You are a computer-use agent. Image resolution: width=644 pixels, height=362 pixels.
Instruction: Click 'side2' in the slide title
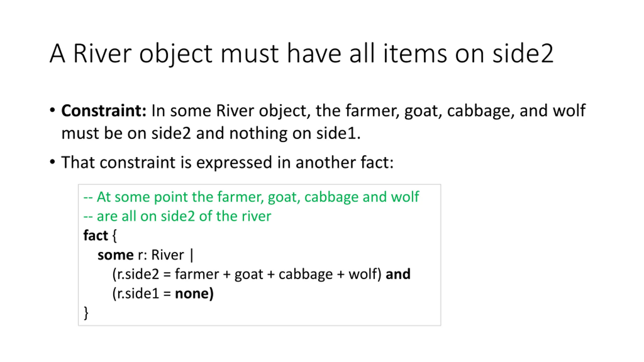click(x=523, y=54)
